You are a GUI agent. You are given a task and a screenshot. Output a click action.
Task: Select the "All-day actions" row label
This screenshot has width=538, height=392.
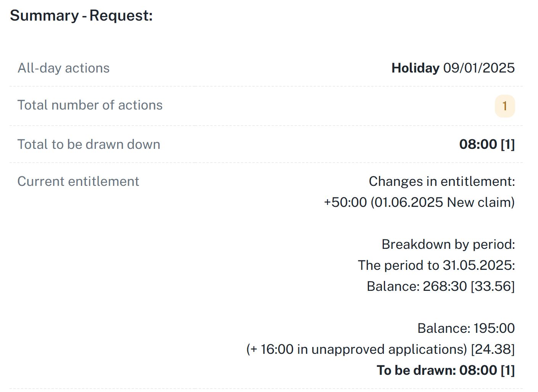pos(64,68)
